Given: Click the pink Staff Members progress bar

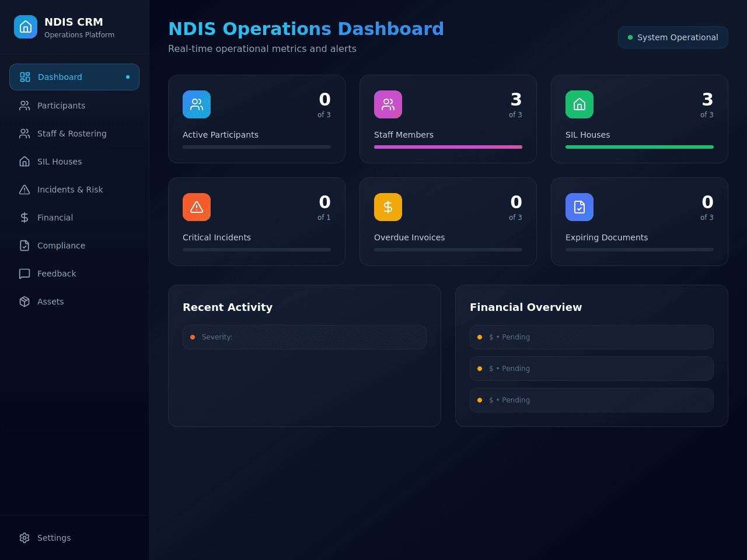Looking at the screenshot, I should pos(448,147).
